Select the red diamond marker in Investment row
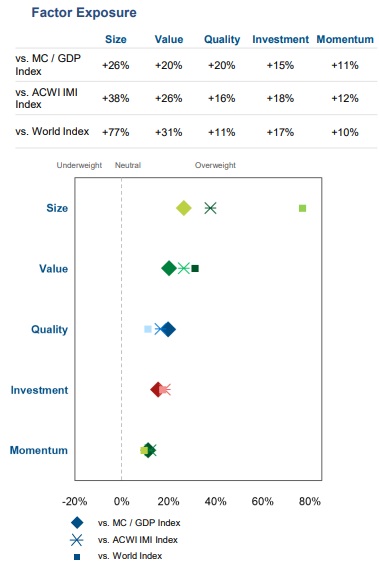The image size is (379, 564). [x=157, y=390]
